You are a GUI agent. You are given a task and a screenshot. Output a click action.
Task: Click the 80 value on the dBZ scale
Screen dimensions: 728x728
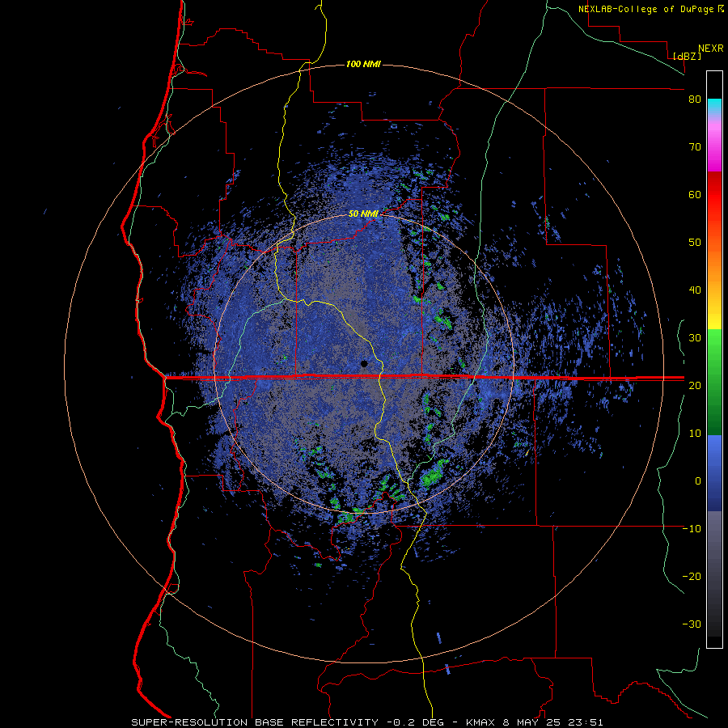(695, 99)
